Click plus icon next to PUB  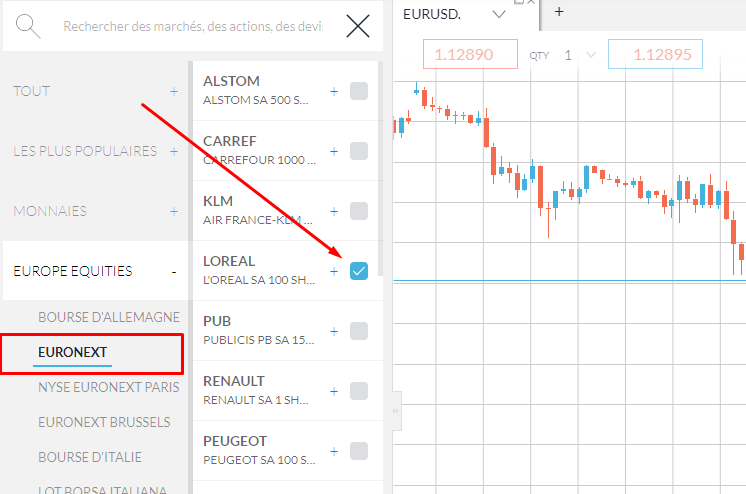coord(334,331)
